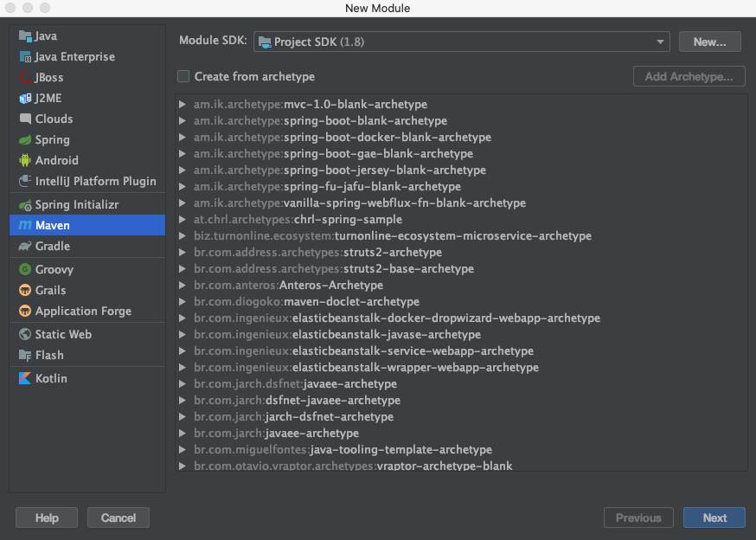The width and height of the screenshot is (756, 540).
Task: Select spring-boot-gae-blank-archetype row
Action: click(x=461, y=153)
